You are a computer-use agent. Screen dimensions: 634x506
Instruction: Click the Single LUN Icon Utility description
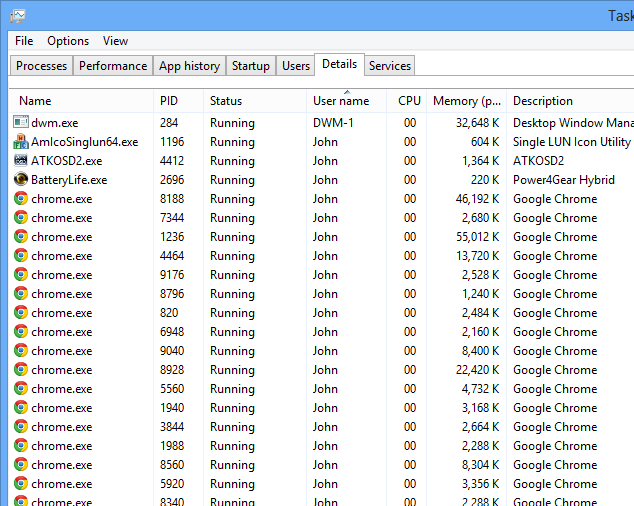tap(572, 142)
